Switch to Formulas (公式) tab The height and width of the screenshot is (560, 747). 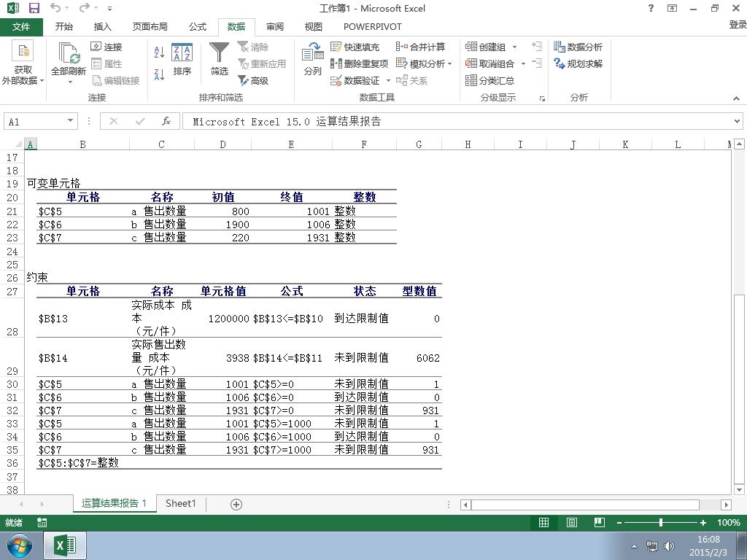point(197,27)
